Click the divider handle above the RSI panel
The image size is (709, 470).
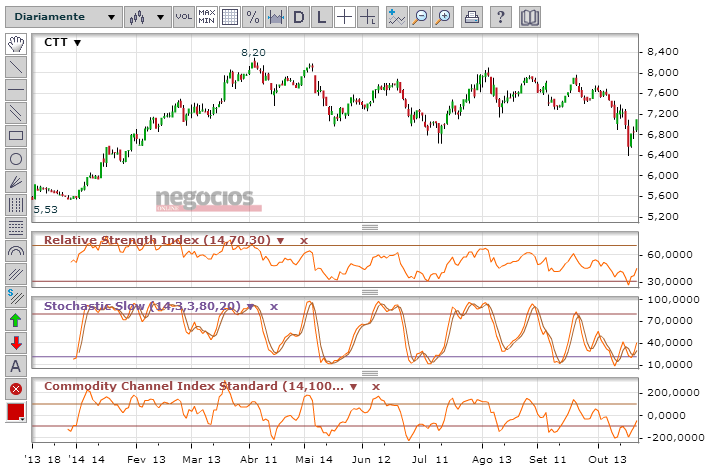[370, 227]
